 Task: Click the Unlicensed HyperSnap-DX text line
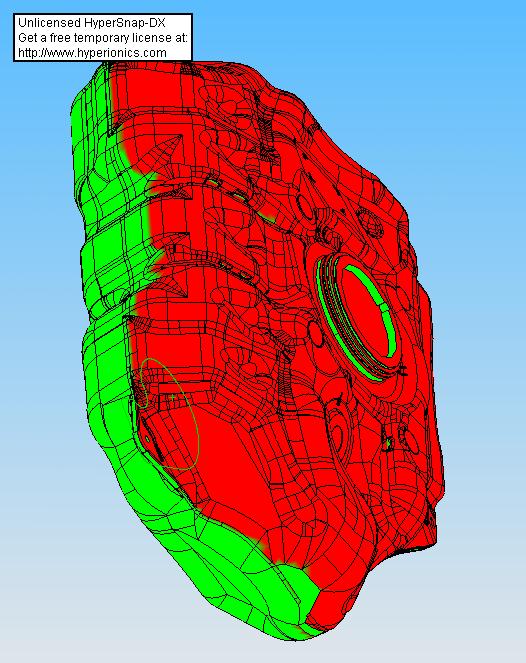click(x=92, y=22)
